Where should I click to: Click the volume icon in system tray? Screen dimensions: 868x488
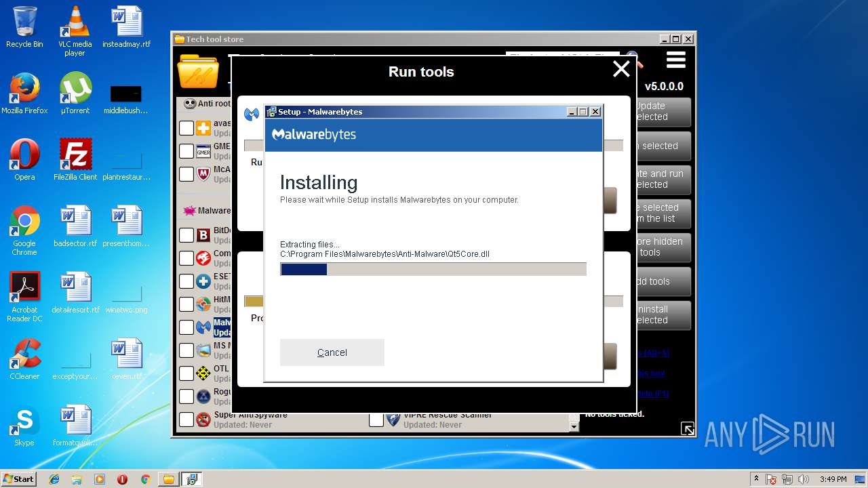point(804,479)
